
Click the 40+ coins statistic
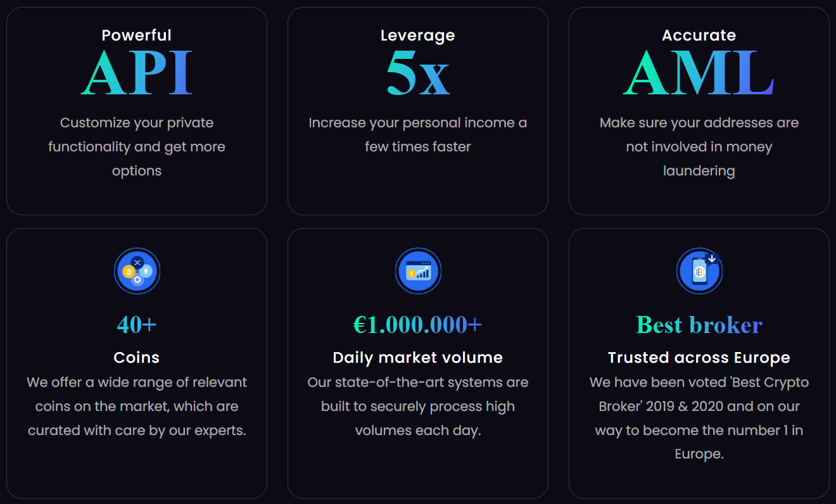click(x=137, y=325)
